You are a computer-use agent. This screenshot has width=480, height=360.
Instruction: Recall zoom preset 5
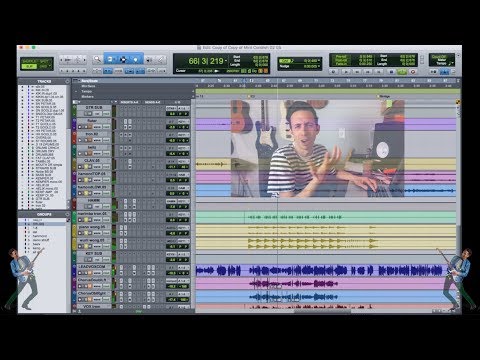(84, 71)
